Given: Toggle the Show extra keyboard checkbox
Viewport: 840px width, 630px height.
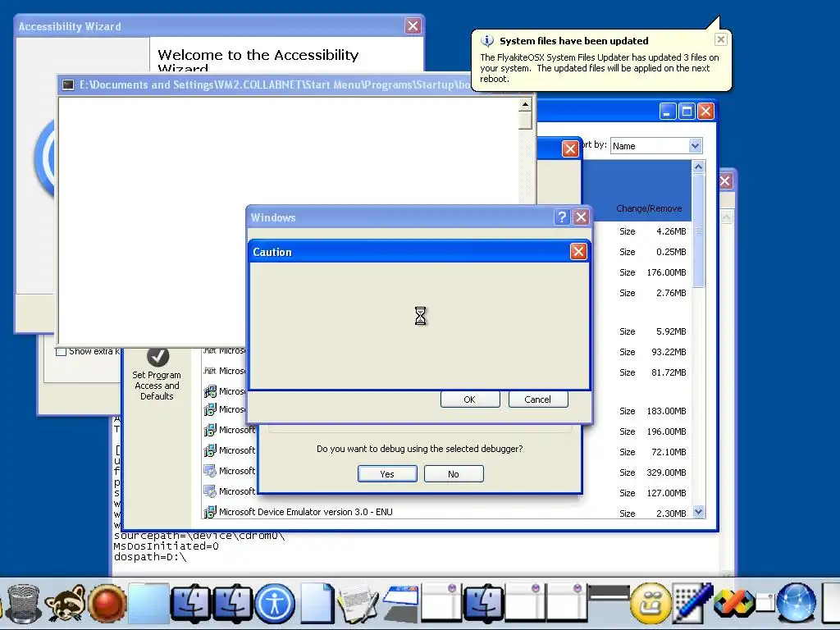Looking at the screenshot, I should (61, 351).
